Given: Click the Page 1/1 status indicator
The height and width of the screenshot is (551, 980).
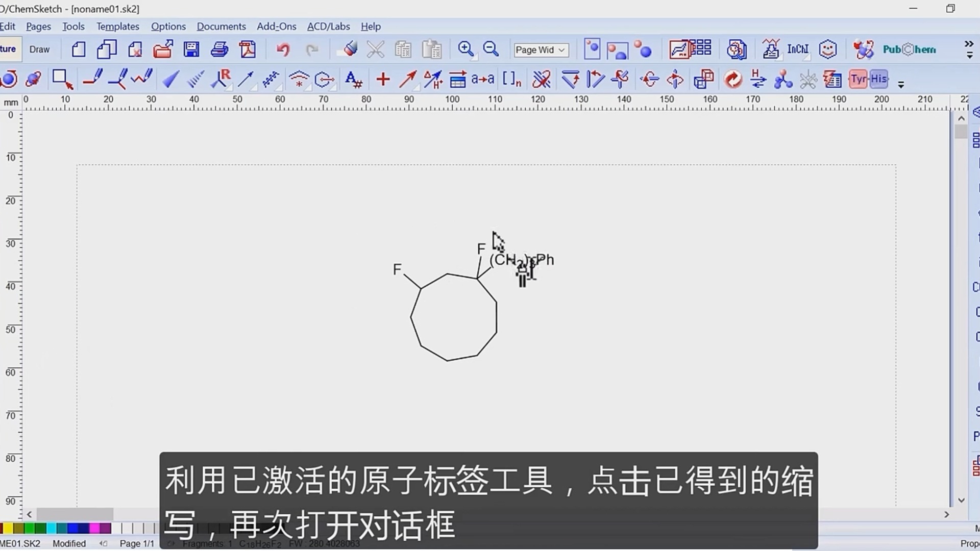Looking at the screenshot, I should (x=137, y=543).
